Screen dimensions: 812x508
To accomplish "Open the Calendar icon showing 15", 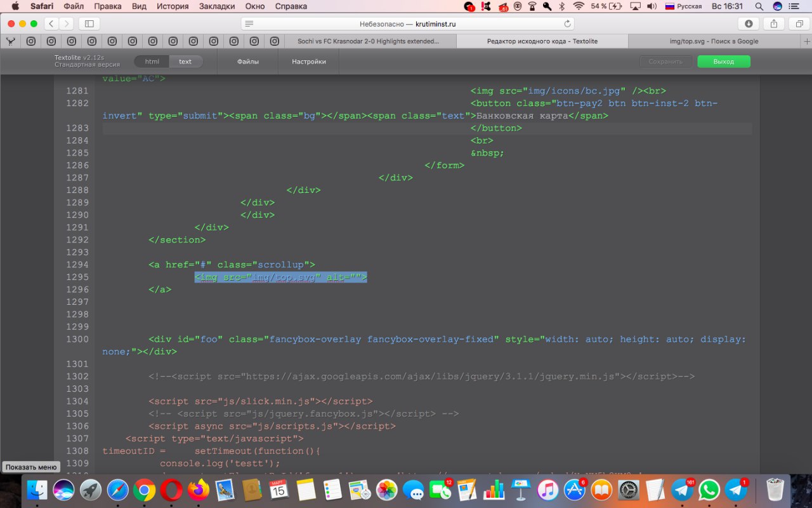I will click(x=279, y=490).
